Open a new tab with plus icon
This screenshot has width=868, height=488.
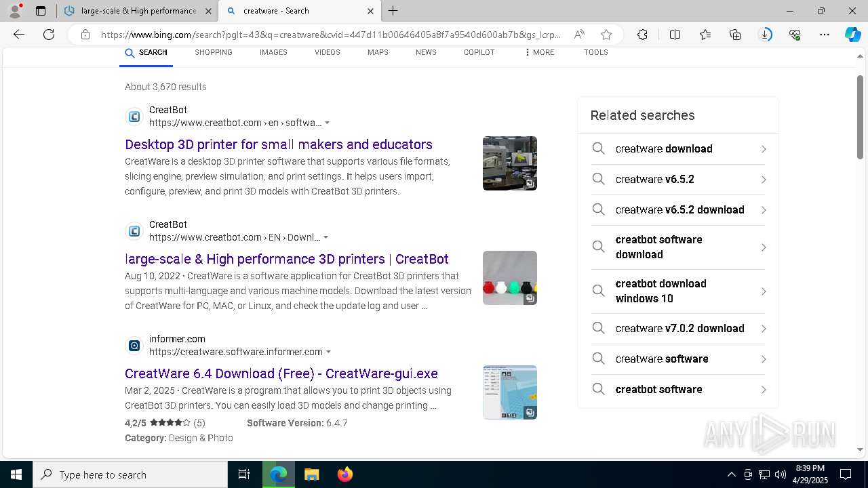tap(393, 11)
